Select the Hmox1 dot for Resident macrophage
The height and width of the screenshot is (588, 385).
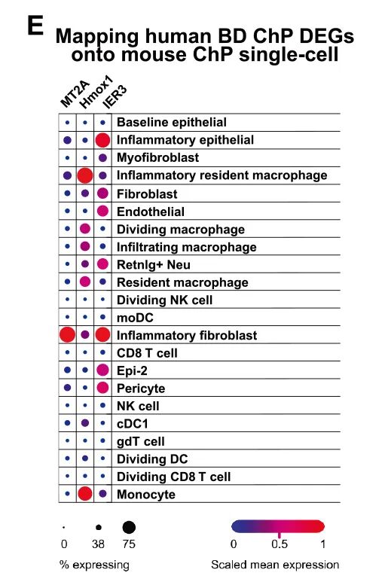[85, 282]
